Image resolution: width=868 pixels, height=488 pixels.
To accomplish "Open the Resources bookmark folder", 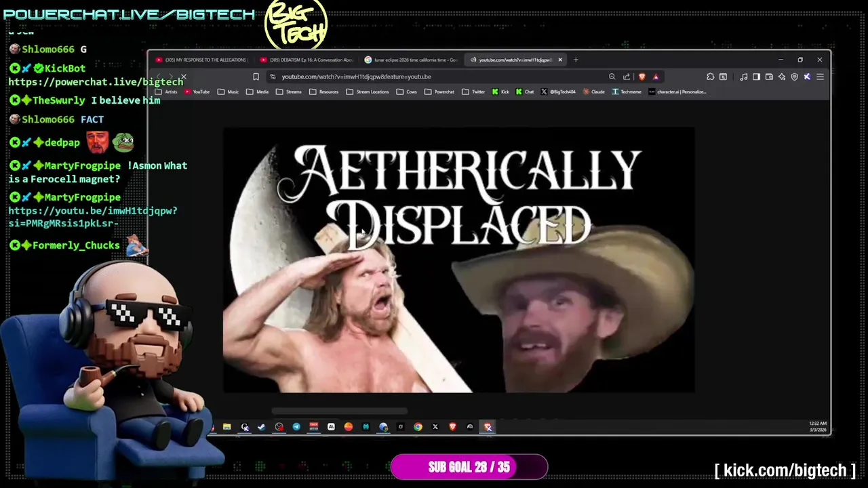I will [x=324, y=91].
